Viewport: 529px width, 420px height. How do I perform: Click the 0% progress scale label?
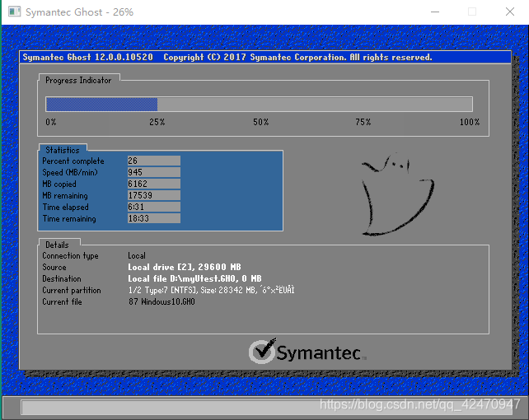51,122
